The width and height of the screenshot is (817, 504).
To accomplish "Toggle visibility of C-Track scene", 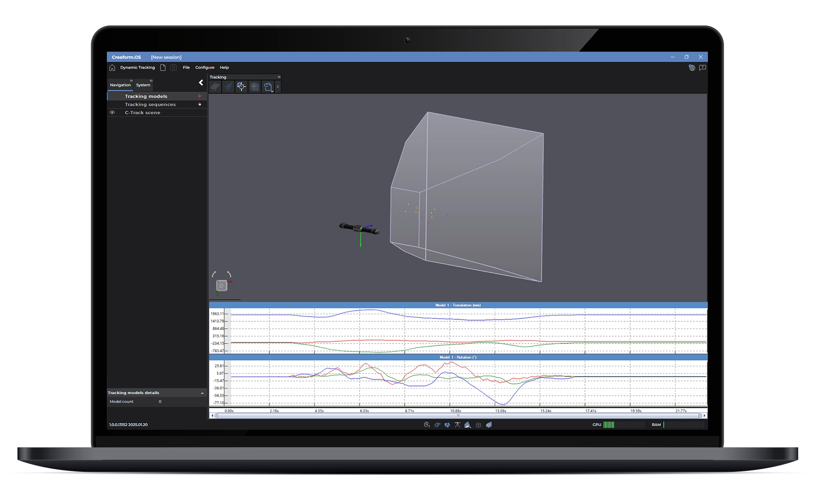I will click(112, 113).
